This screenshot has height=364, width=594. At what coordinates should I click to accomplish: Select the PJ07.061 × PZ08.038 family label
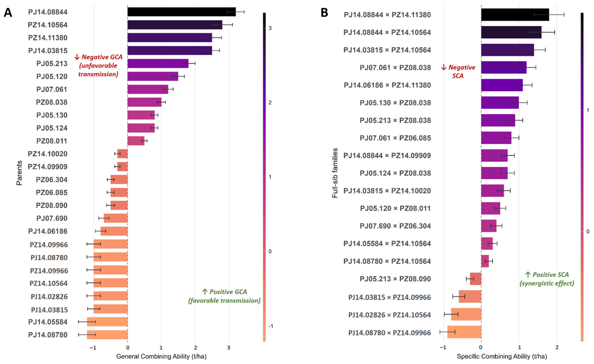click(x=395, y=67)
